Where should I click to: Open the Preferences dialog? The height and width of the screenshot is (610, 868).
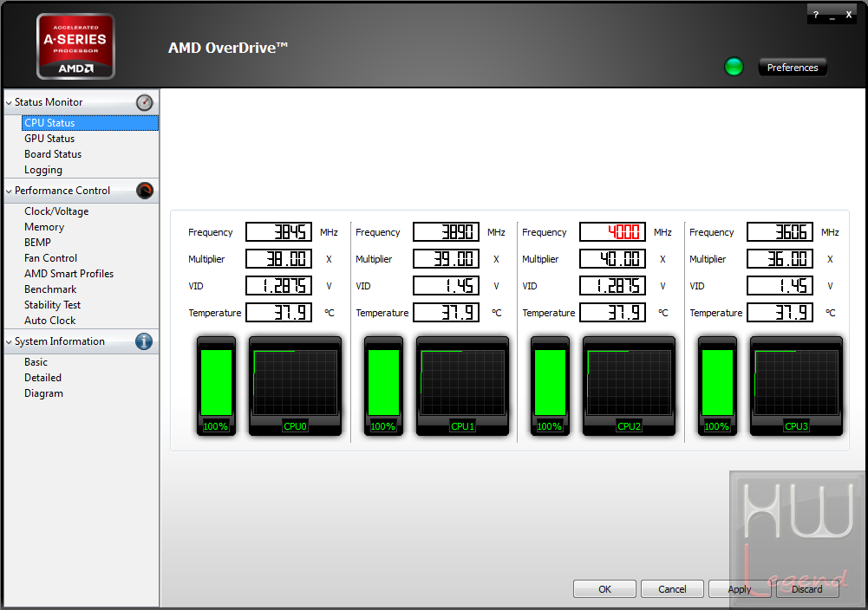793,68
